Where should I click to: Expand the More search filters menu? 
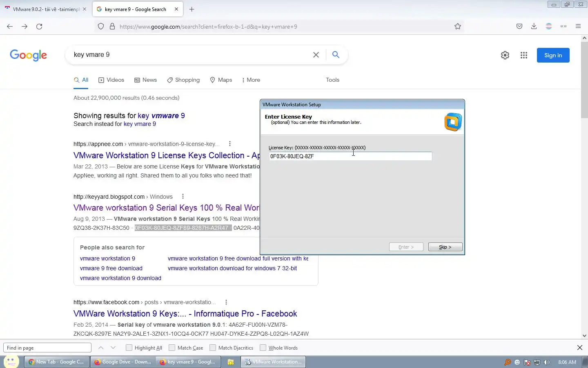pos(251,80)
